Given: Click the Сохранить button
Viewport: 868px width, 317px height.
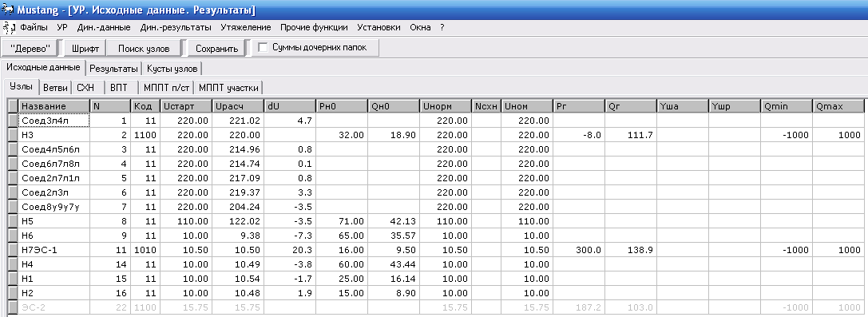Looking at the screenshot, I should pyautogui.click(x=216, y=48).
